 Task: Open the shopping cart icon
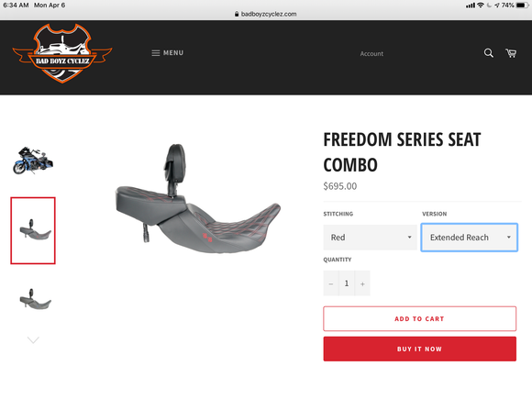click(511, 53)
